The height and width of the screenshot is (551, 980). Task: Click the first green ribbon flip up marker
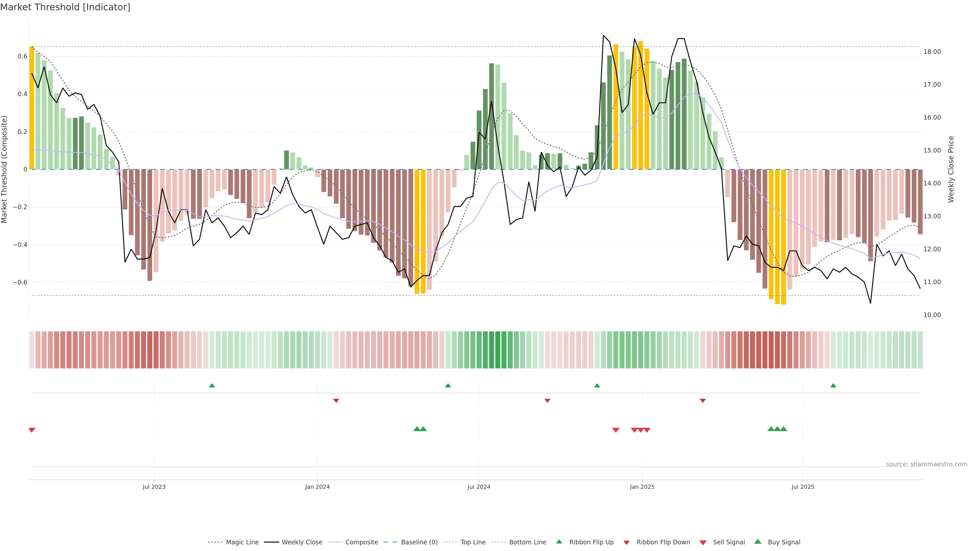point(212,386)
